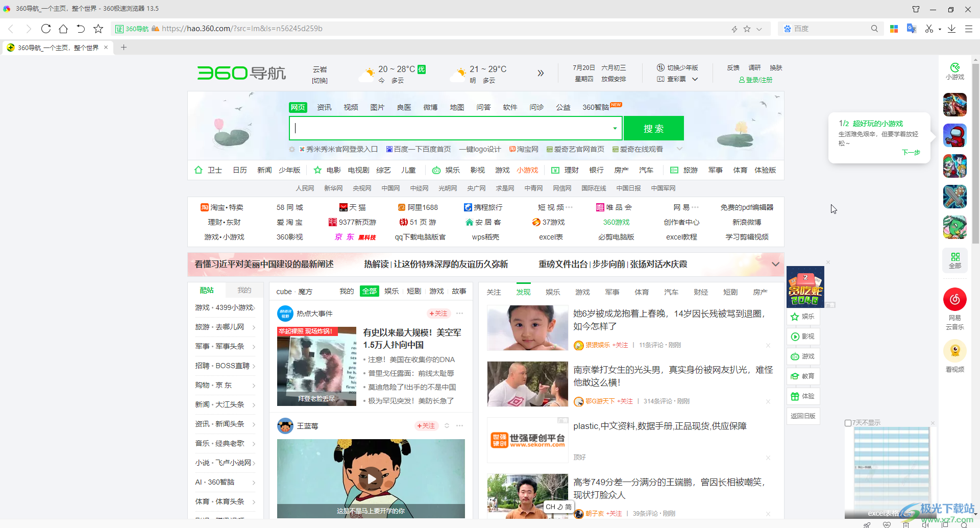Viewport: 980px width, 528px height.
Task: Click the green 搜索 button
Action: point(653,128)
